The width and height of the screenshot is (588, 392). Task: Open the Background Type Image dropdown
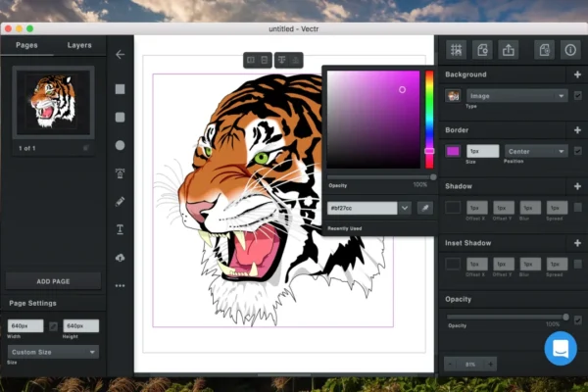(x=516, y=96)
